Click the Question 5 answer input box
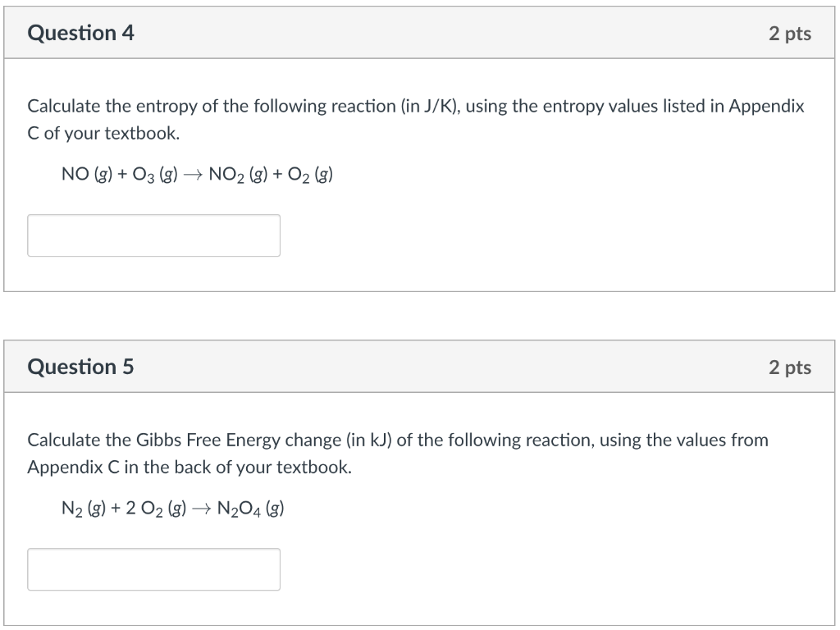This screenshot has height=630, width=840. (x=153, y=569)
